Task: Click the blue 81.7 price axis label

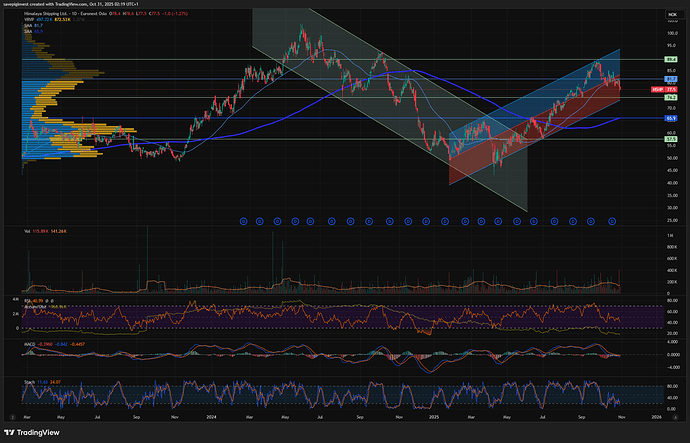Action: click(671, 79)
